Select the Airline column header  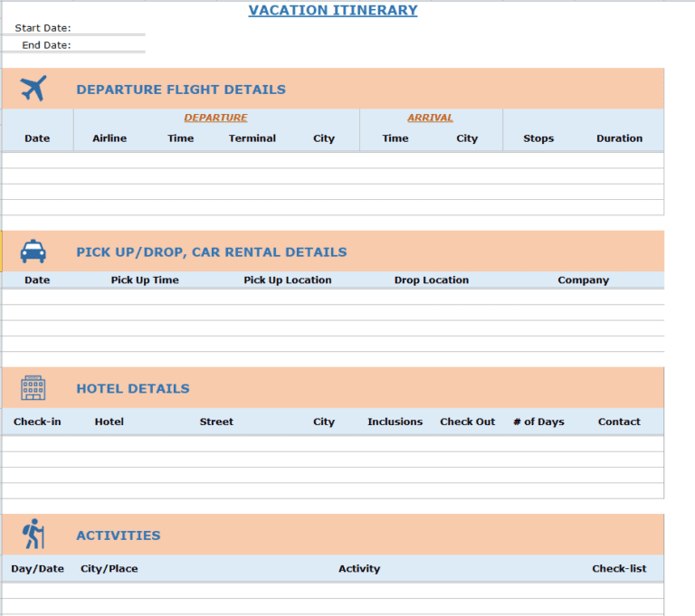point(109,138)
